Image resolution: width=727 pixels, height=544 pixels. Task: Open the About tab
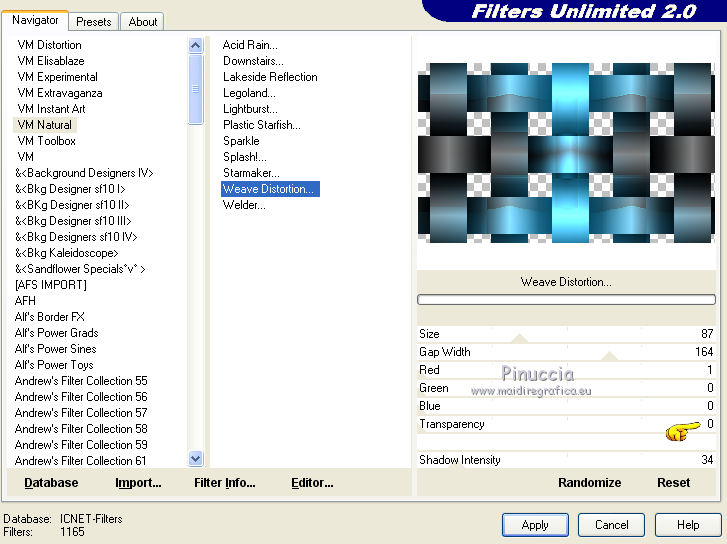[142, 22]
